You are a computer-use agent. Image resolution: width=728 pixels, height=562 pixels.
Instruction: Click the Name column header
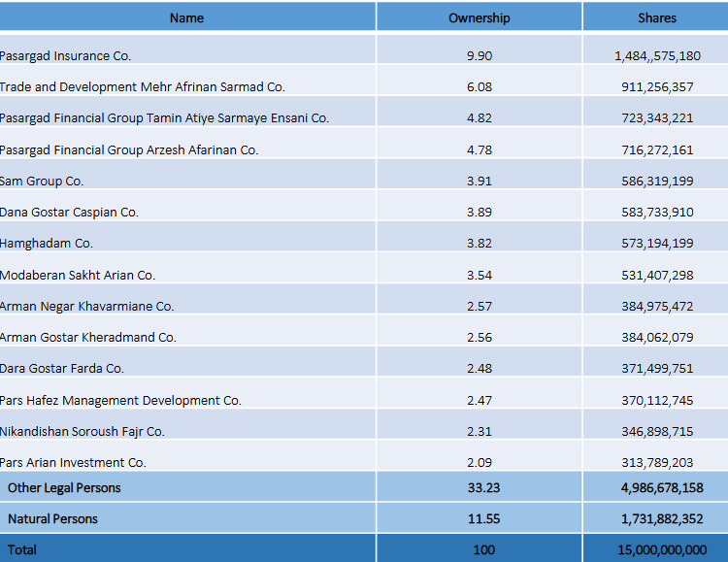(186, 17)
